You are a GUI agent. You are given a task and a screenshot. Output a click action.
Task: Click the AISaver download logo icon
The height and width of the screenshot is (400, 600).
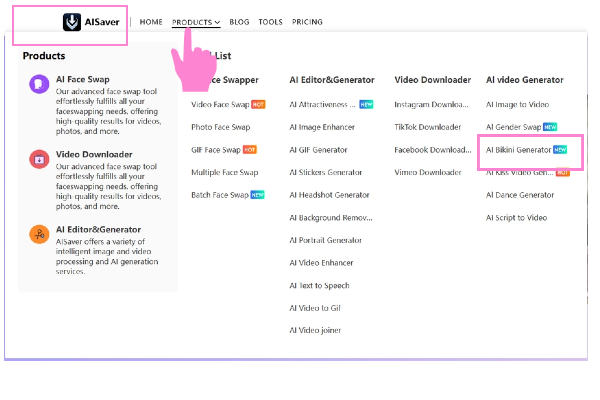pos(72,22)
